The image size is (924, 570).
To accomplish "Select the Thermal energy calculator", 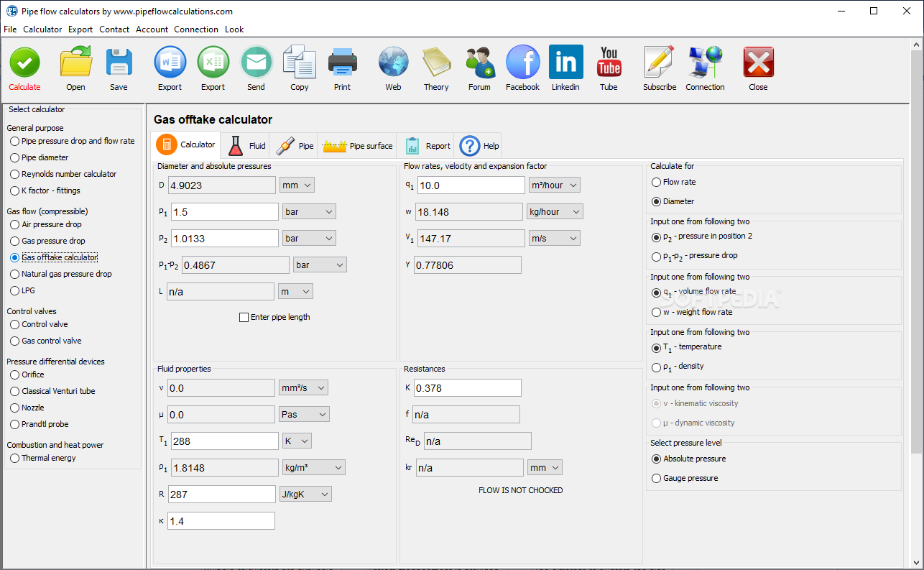I will coord(43,458).
